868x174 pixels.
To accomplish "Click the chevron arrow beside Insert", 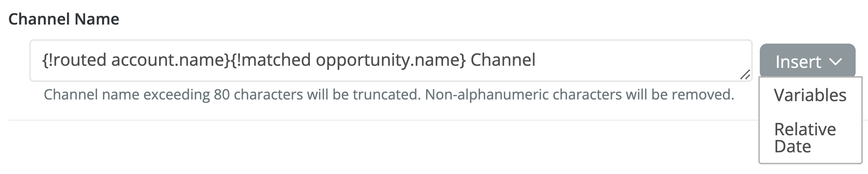I will coord(835,62).
